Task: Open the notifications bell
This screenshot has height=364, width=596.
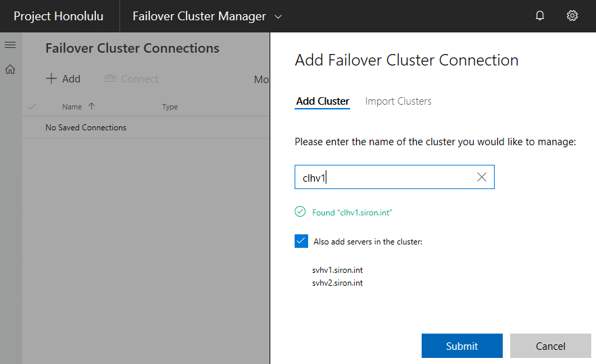Action: coord(540,16)
